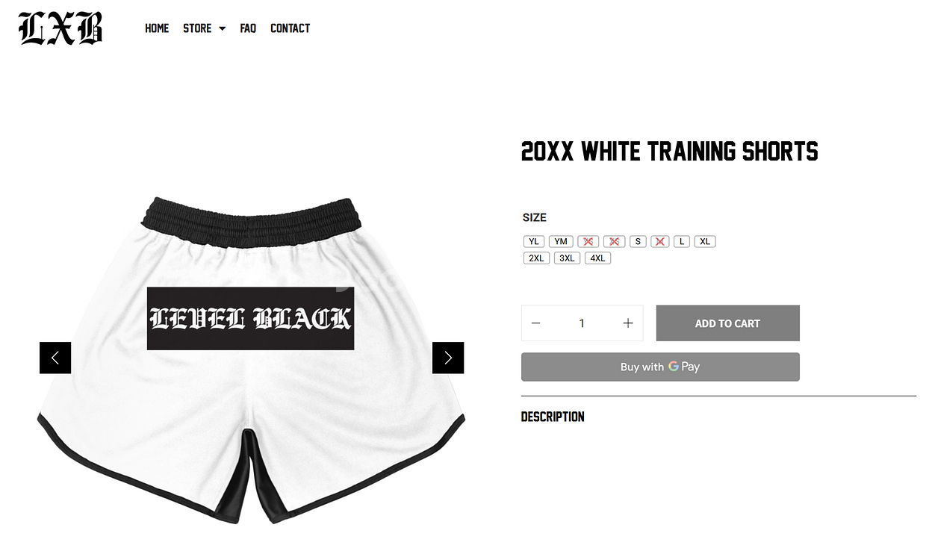Decrease quantity with the minus icon
The image size is (932, 560).
(x=535, y=323)
